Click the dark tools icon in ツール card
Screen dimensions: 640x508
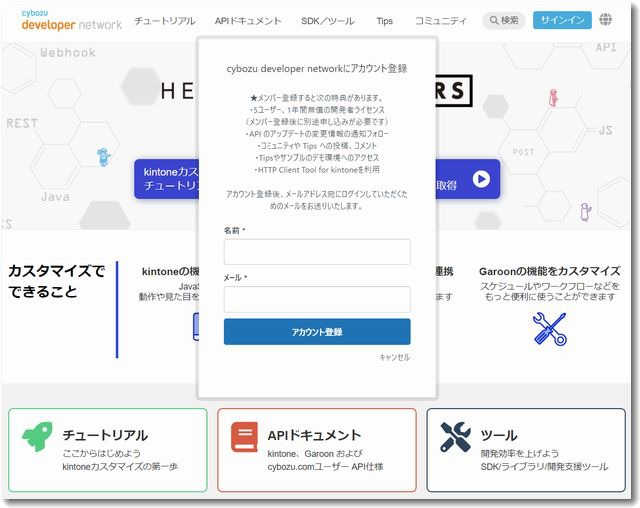pyautogui.click(x=456, y=437)
